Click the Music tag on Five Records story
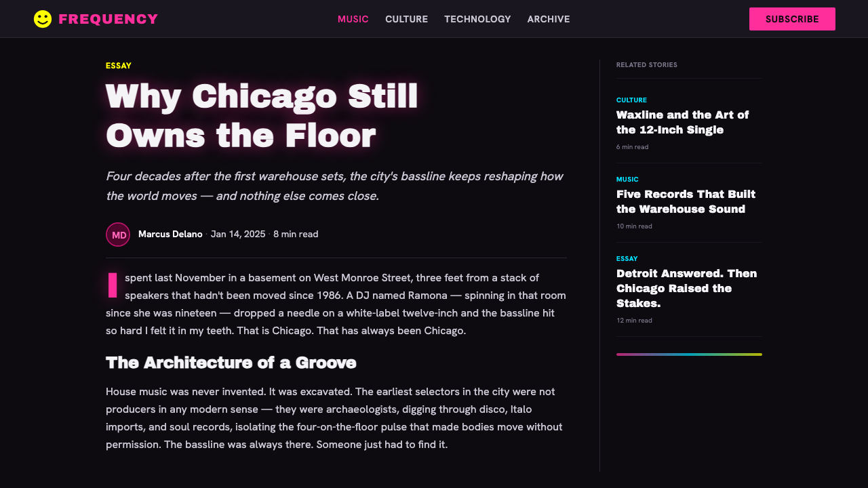Image resolution: width=868 pixels, height=488 pixels. [x=627, y=180]
